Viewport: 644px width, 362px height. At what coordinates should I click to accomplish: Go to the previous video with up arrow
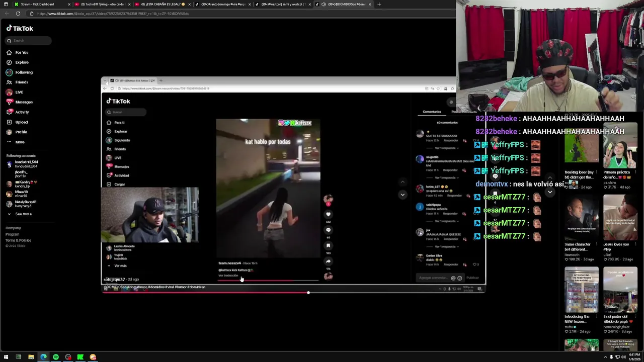(550, 177)
